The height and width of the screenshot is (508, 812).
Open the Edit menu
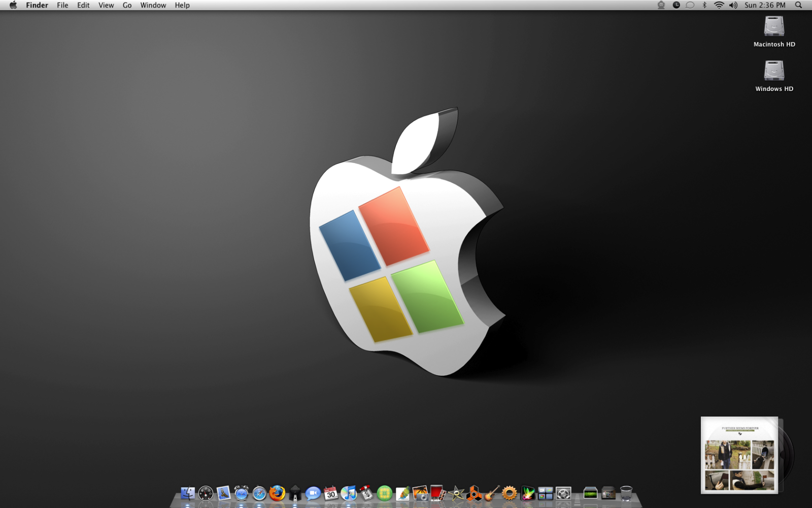pos(83,5)
